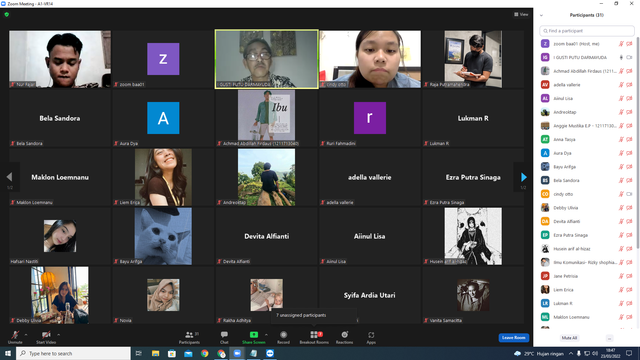
Task: Select Anggie Mustika E.P in participants list
Action: tap(587, 126)
